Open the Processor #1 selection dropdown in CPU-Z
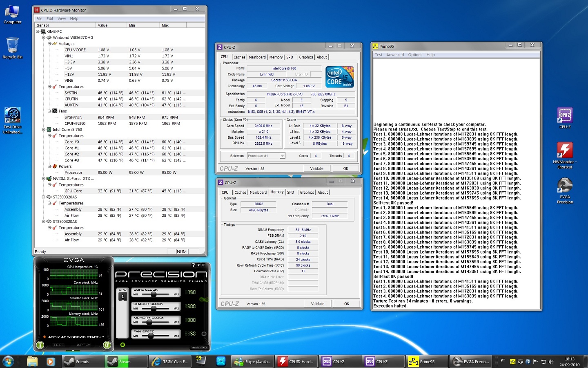The width and height of the screenshot is (588, 368). (282, 156)
